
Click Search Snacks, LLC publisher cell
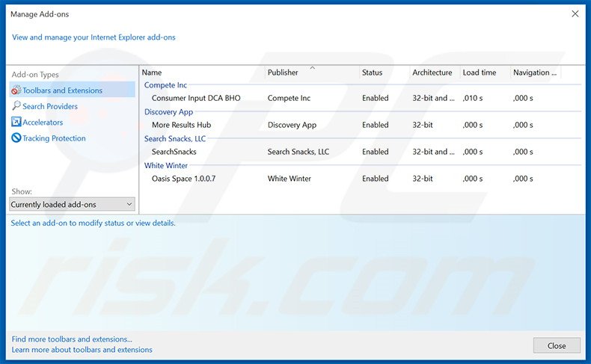coord(298,152)
